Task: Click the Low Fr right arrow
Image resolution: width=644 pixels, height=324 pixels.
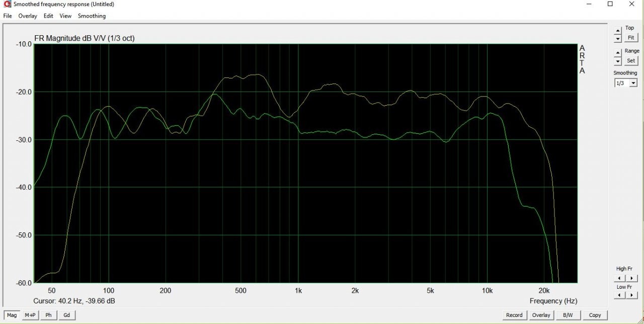Action: click(x=632, y=295)
